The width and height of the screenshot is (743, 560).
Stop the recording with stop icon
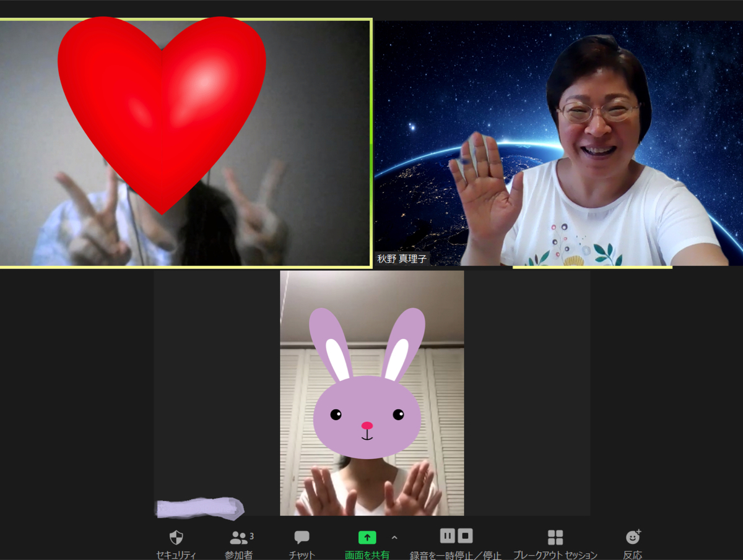tap(466, 536)
